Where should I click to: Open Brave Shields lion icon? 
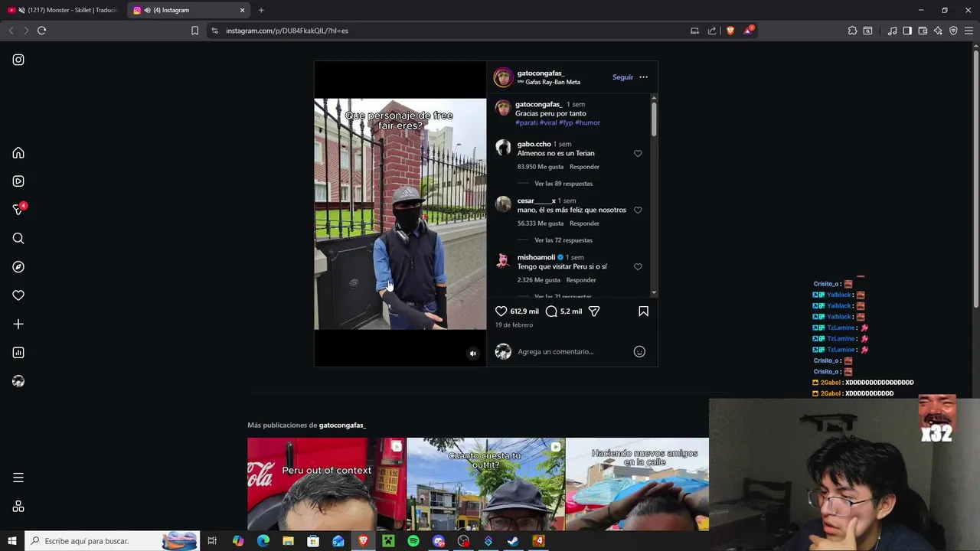(730, 31)
